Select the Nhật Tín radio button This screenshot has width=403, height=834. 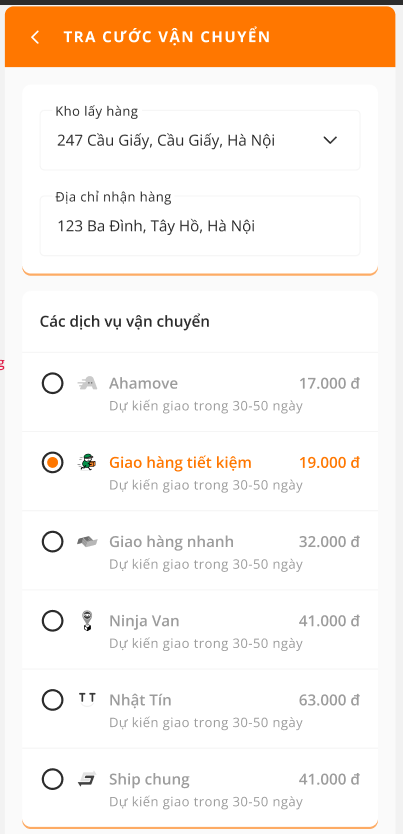pos(53,700)
